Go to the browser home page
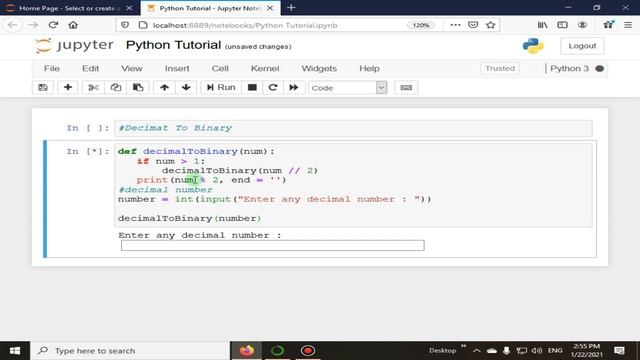 pos(73,25)
